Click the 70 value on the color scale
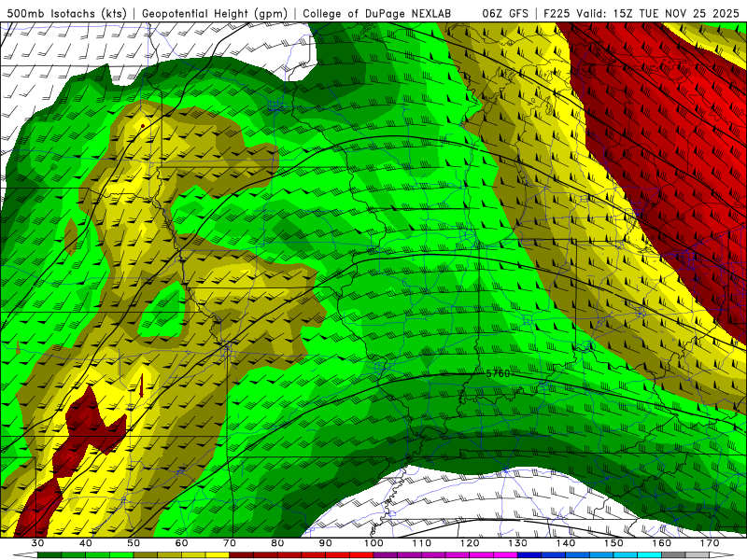The width and height of the screenshot is (747, 560). point(230,543)
